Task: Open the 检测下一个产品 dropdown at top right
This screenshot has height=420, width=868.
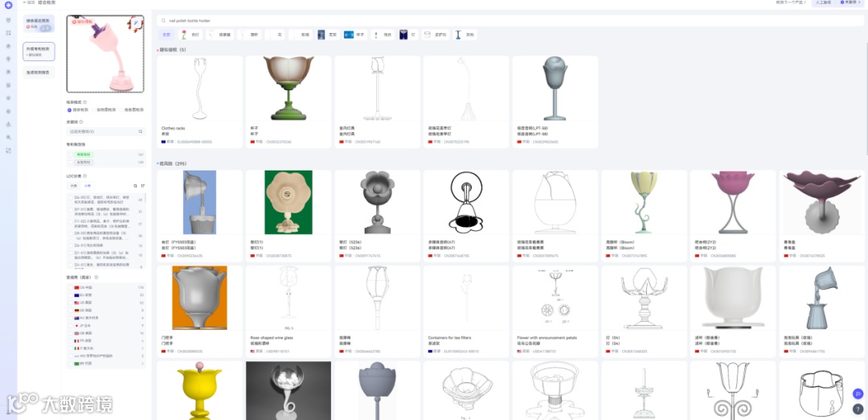Action: click(x=792, y=2)
